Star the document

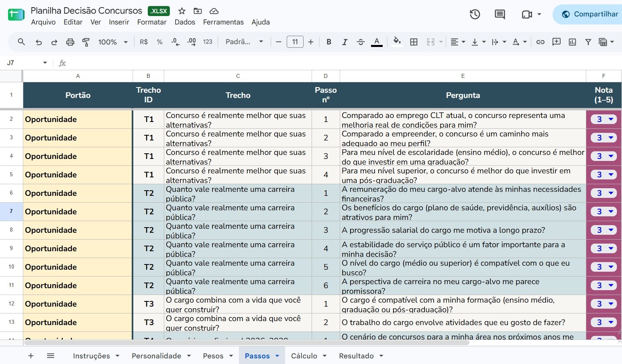(x=182, y=11)
